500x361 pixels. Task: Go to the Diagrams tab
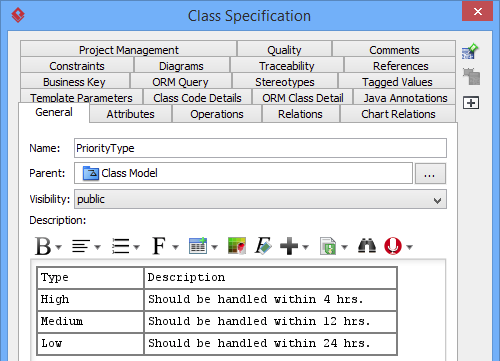[181, 66]
